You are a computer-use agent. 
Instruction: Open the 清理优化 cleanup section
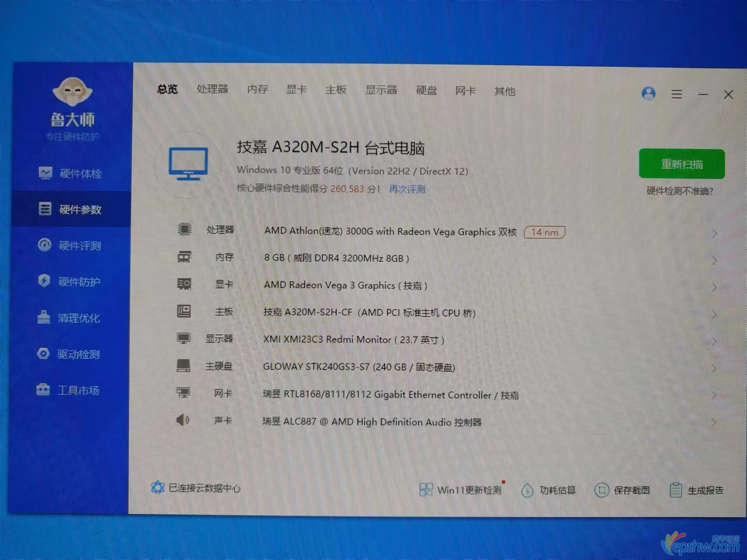[68, 318]
